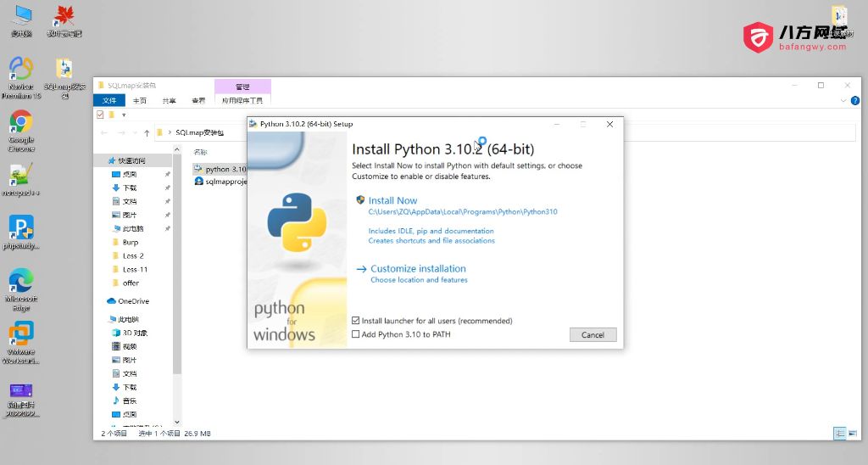The height and width of the screenshot is (465, 868).
Task: Click Explorer forward navigation arrow
Action: coord(121,133)
